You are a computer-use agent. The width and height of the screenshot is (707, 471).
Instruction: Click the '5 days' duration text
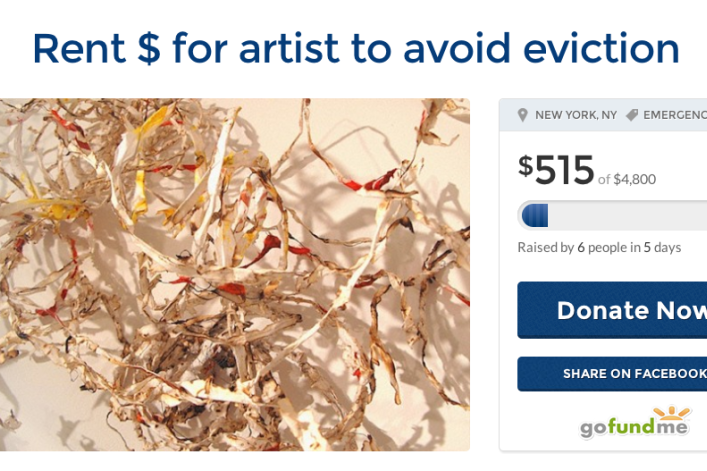coord(662,247)
